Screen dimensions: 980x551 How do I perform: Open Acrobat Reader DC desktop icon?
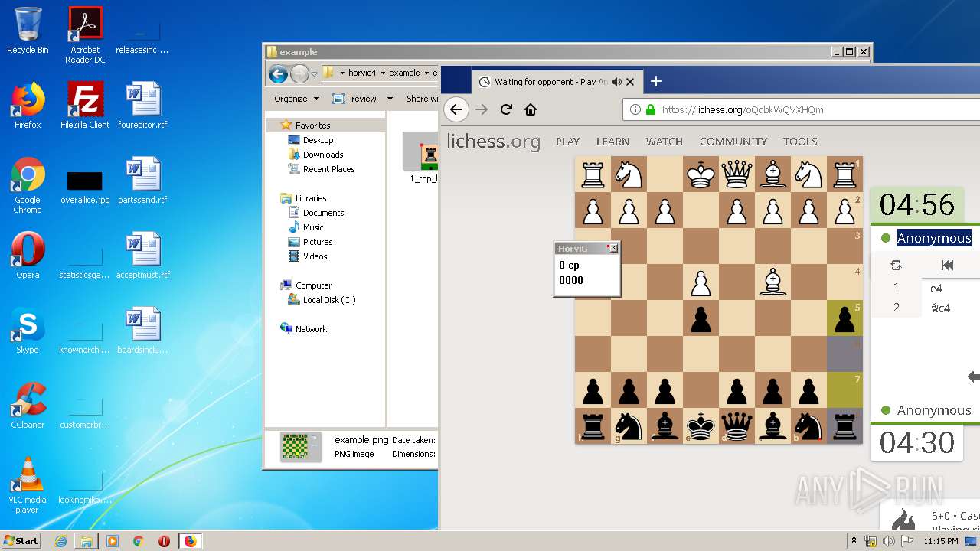click(85, 34)
